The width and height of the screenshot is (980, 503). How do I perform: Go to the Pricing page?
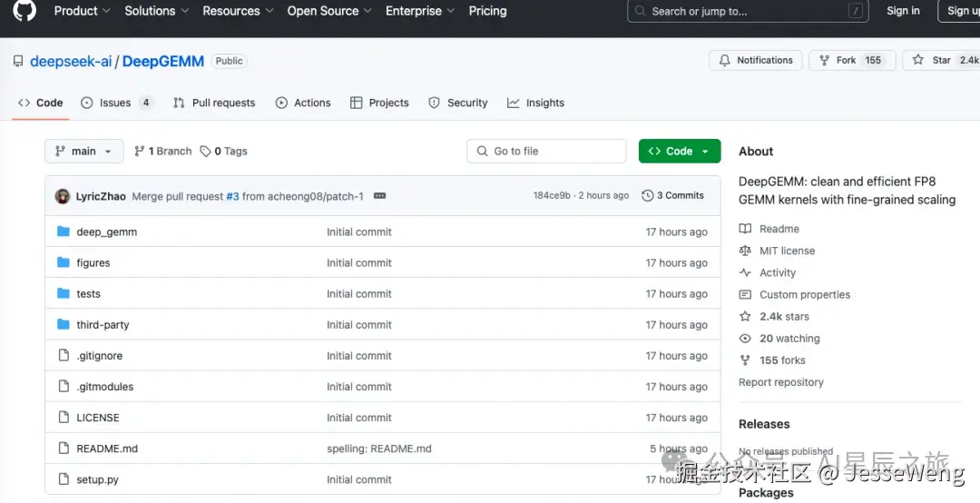click(x=487, y=11)
